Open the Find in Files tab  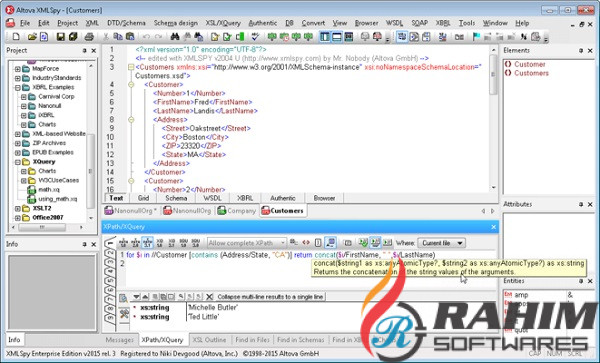[252, 340]
